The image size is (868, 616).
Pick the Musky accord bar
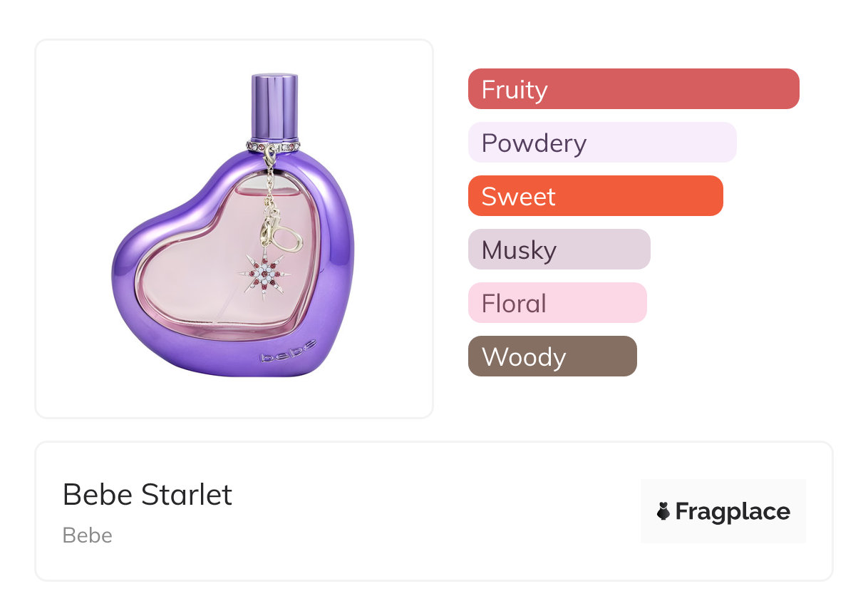coord(559,250)
